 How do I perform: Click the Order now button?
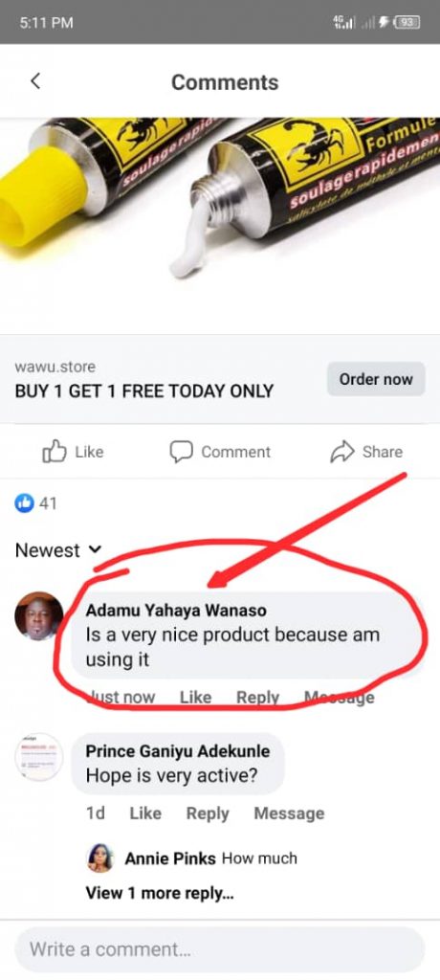pyautogui.click(x=376, y=379)
